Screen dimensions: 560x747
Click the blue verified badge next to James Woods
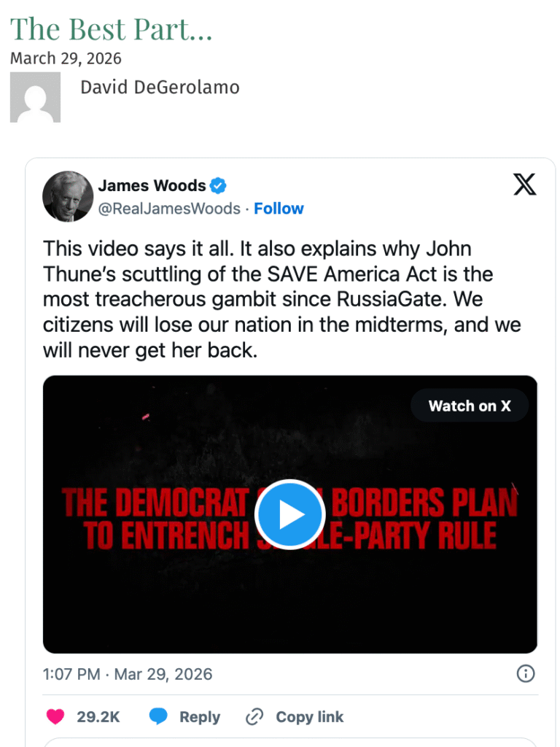pos(218,185)
